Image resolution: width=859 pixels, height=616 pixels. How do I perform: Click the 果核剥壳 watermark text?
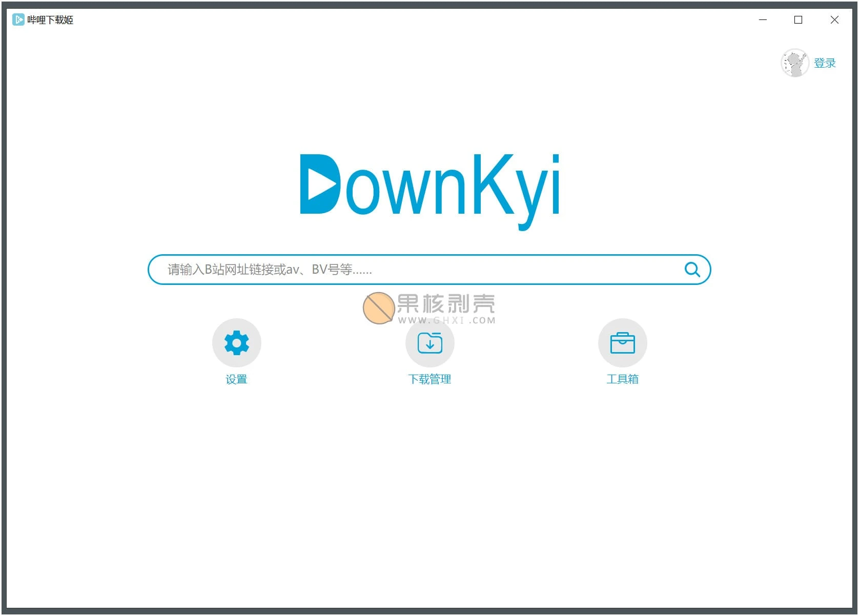click(x=445, y=304)
